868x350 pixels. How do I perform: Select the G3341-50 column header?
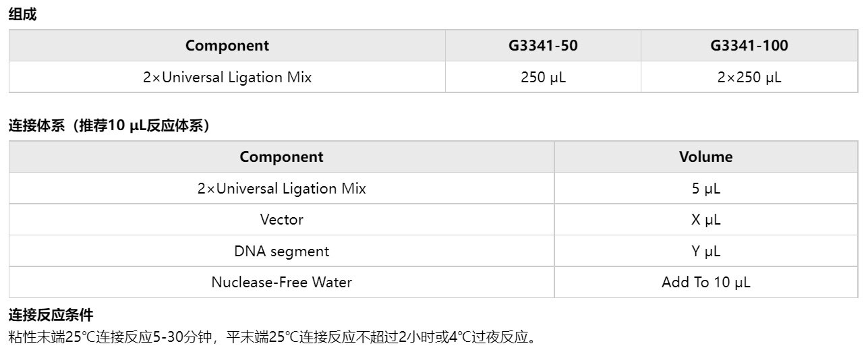click(x=543, y=46)
